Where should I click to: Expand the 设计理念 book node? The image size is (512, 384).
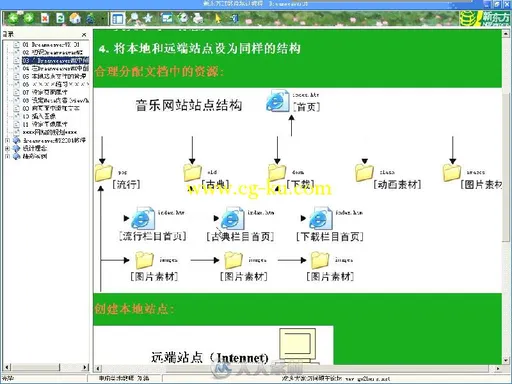coord(7,148)
